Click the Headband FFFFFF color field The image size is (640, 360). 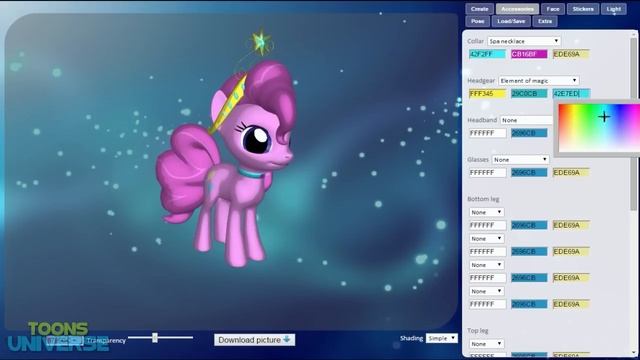pos(487,133)
